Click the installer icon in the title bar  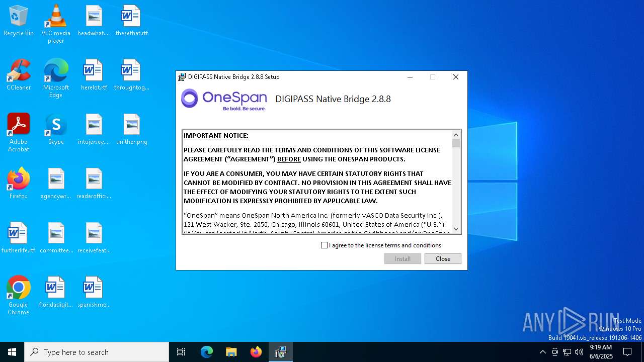(182, 77)
